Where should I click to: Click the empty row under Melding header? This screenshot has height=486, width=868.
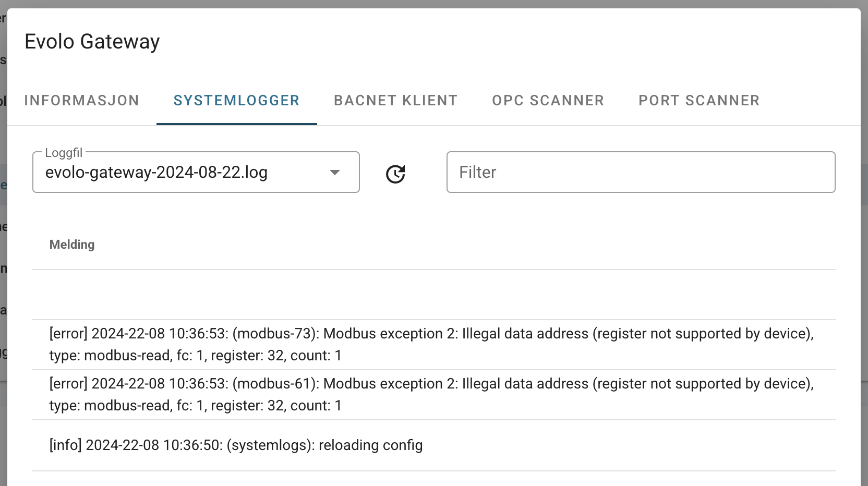(434, 295)
